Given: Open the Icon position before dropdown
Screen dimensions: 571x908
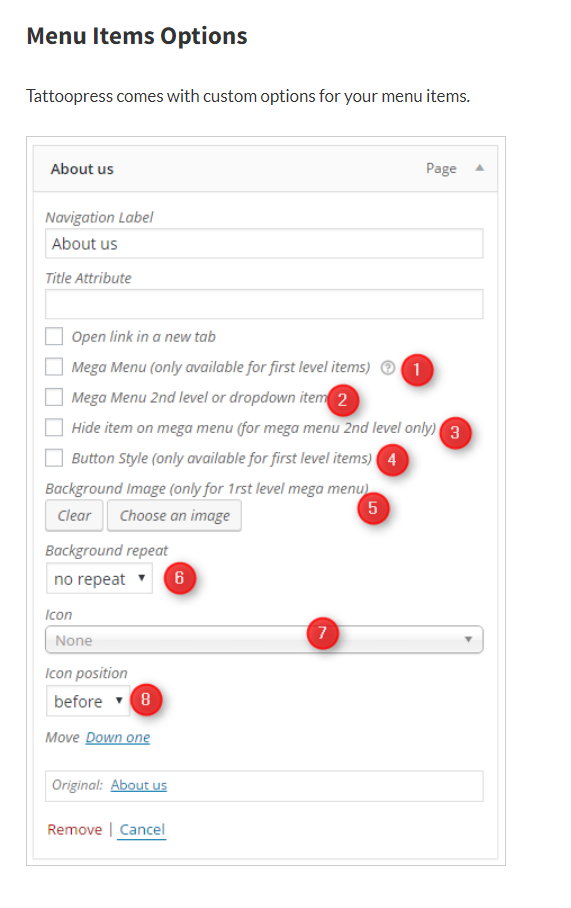Looking at the screenshot, I should point(88,701).
